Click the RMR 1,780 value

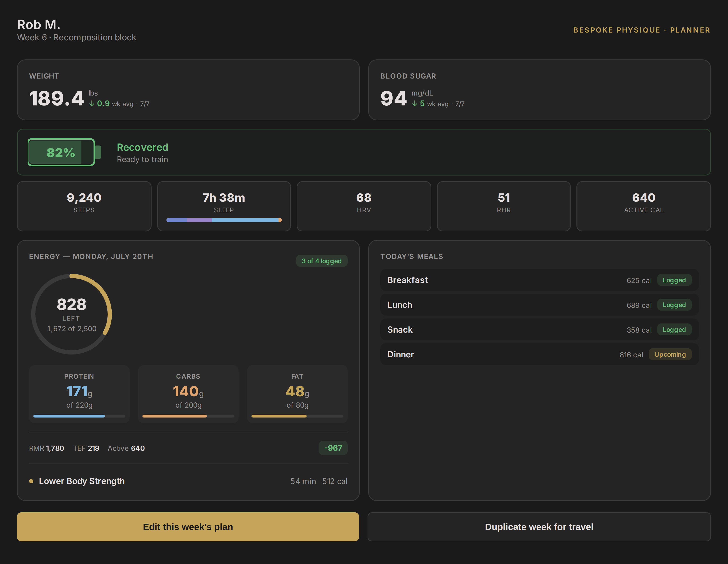[x=46, y=448]
